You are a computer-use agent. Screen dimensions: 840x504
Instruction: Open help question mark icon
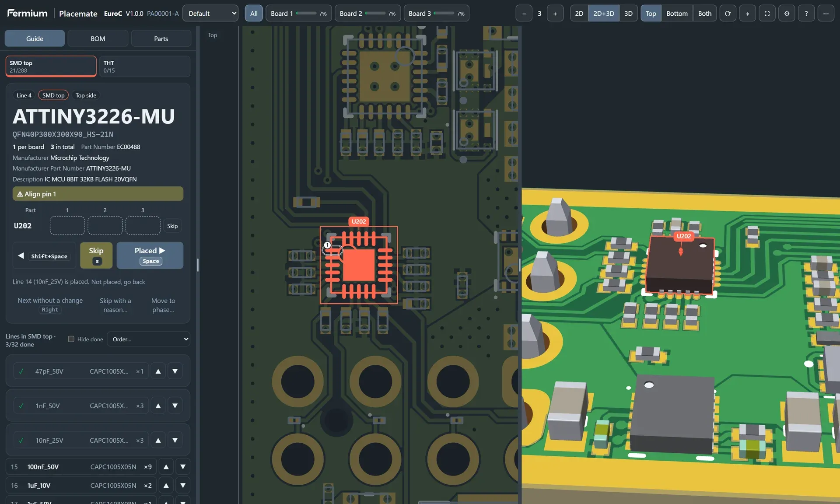click(x=806, y=14)
